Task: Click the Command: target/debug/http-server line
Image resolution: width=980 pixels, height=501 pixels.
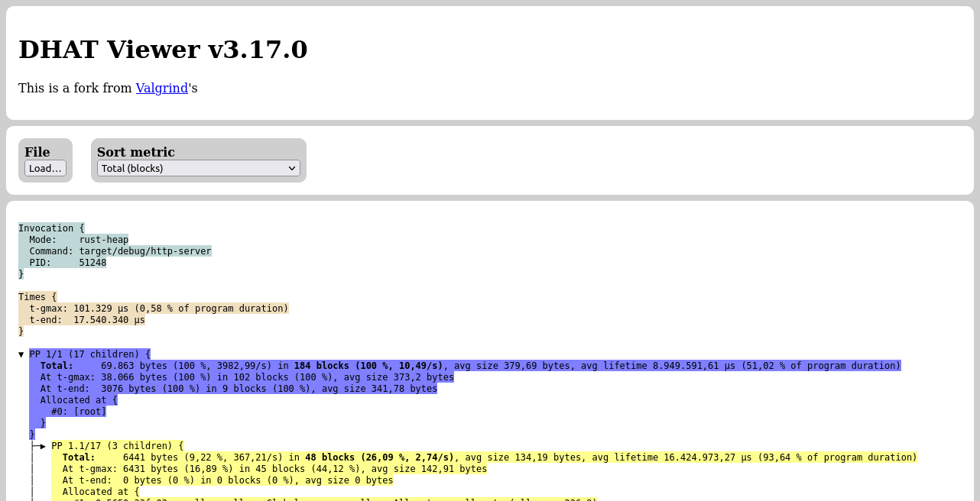Action: (x=115, y=251)
